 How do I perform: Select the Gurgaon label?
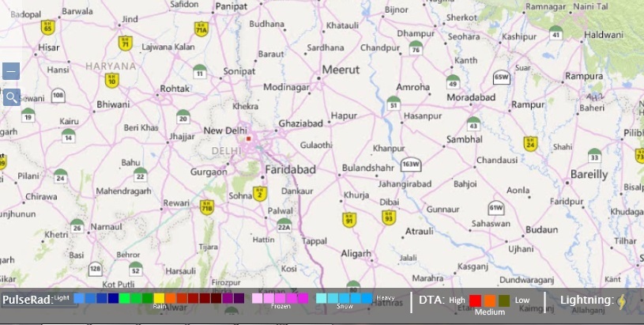pos(209,172)
